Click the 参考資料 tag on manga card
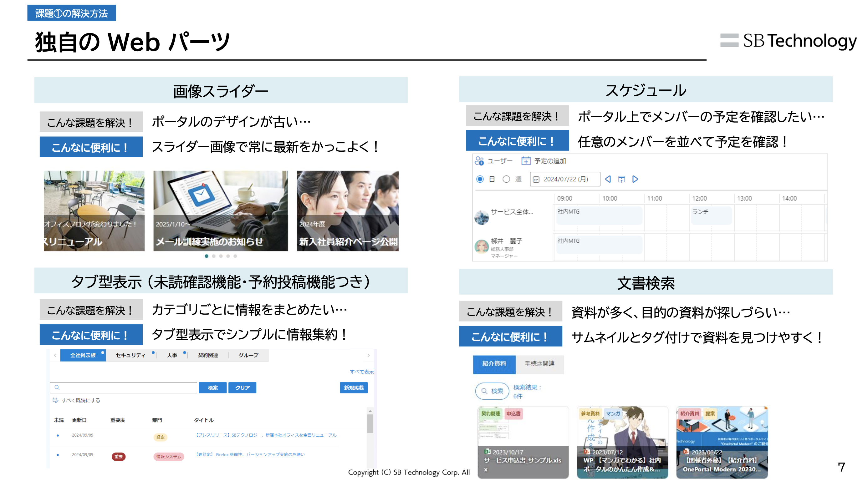 [590, 414]
